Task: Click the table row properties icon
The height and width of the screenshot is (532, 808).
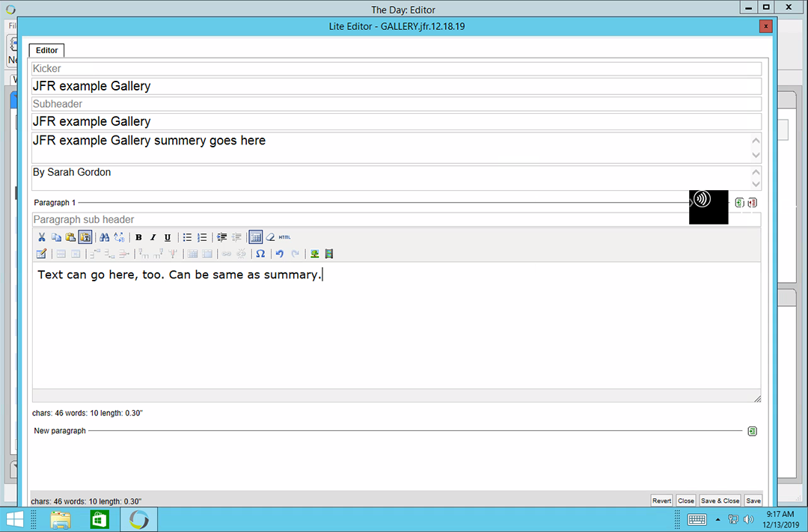Action: pos(61,254)
